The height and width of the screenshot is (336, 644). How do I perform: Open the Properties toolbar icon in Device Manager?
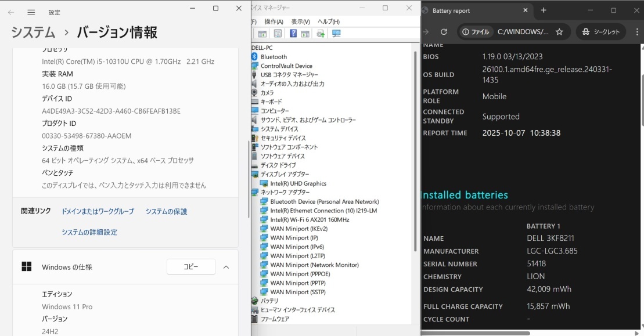[x=278, y=34]
